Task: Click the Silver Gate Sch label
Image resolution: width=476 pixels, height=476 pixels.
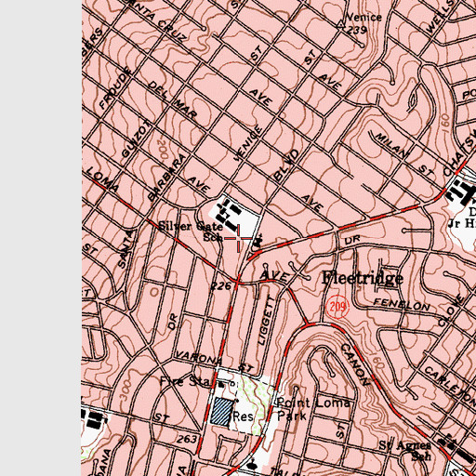Action: 191,231
